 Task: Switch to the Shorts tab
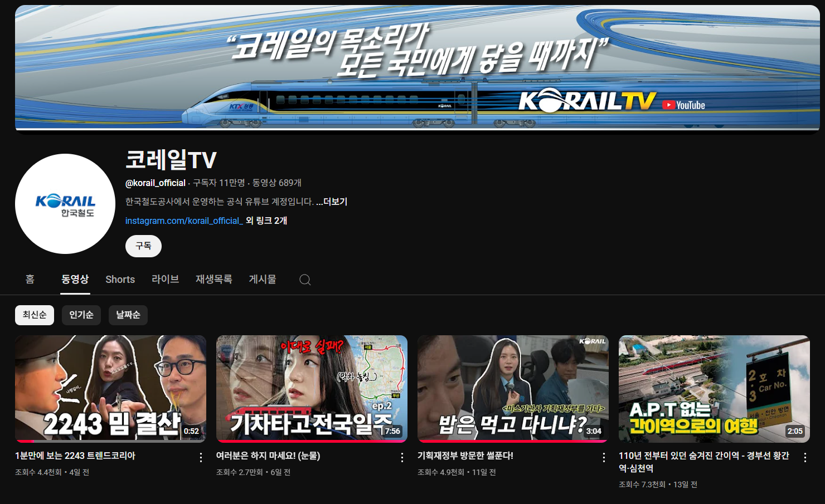pos(120,279)
